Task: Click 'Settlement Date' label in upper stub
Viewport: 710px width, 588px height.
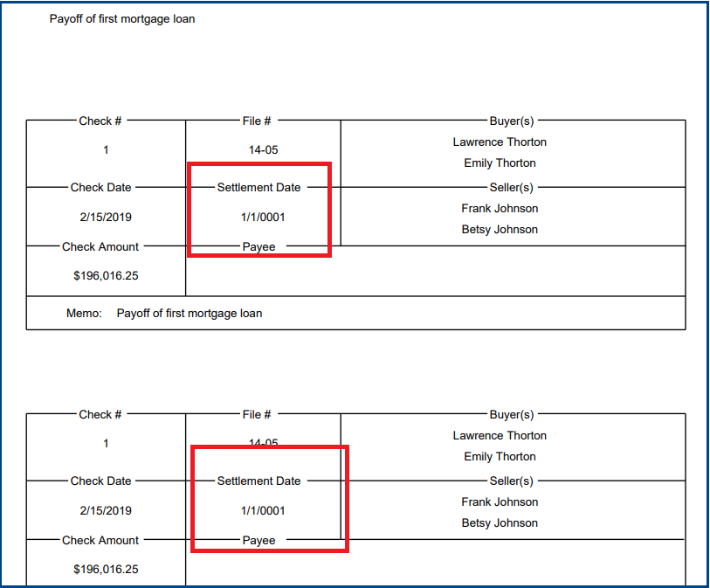Action: click(x=259, y=188)
